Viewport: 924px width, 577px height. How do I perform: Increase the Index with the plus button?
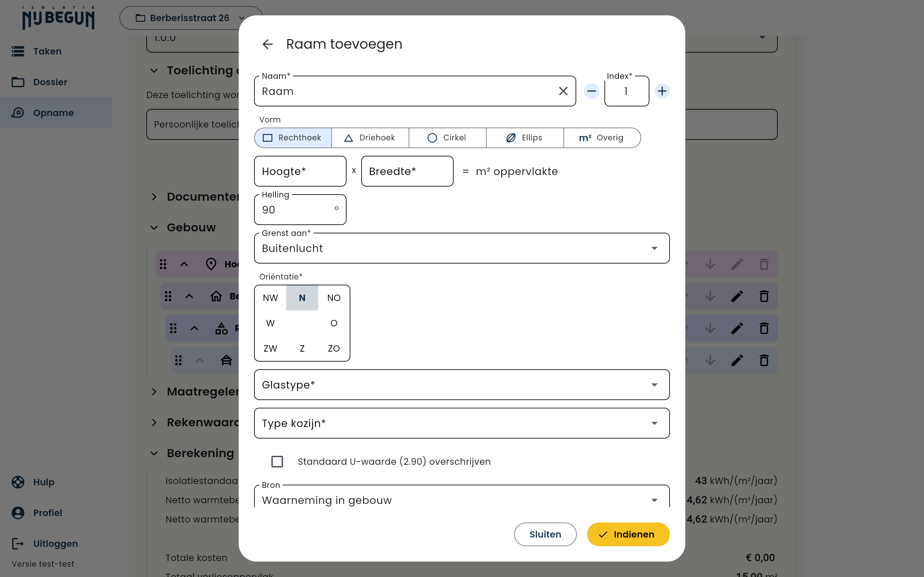point(662,91)
